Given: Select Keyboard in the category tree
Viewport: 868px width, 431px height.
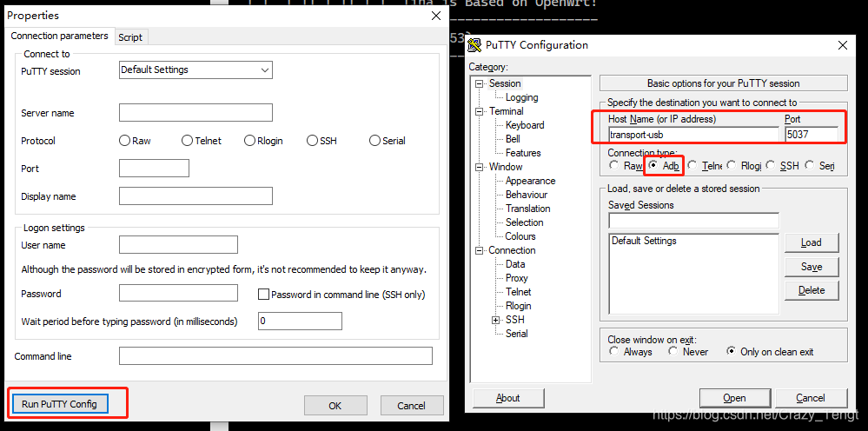Looking at the screenshot, I should [525, 125].
